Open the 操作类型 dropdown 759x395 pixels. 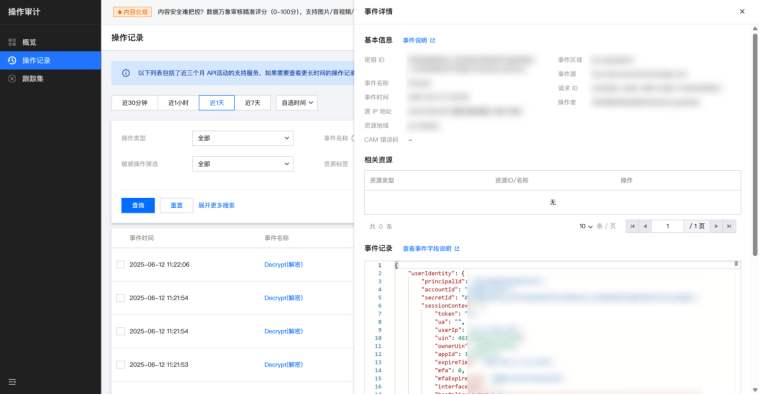point(243,138)
